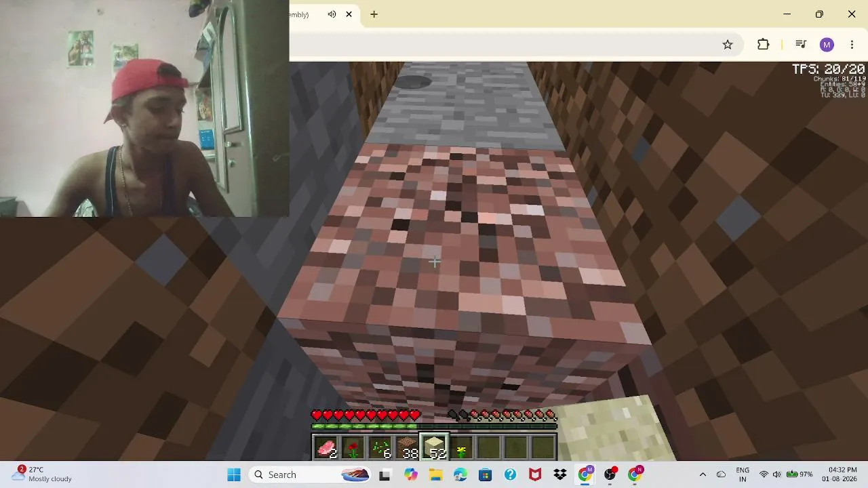
Task: Select the yellow dandelion hotbar slot
Action: coord(462,448)
